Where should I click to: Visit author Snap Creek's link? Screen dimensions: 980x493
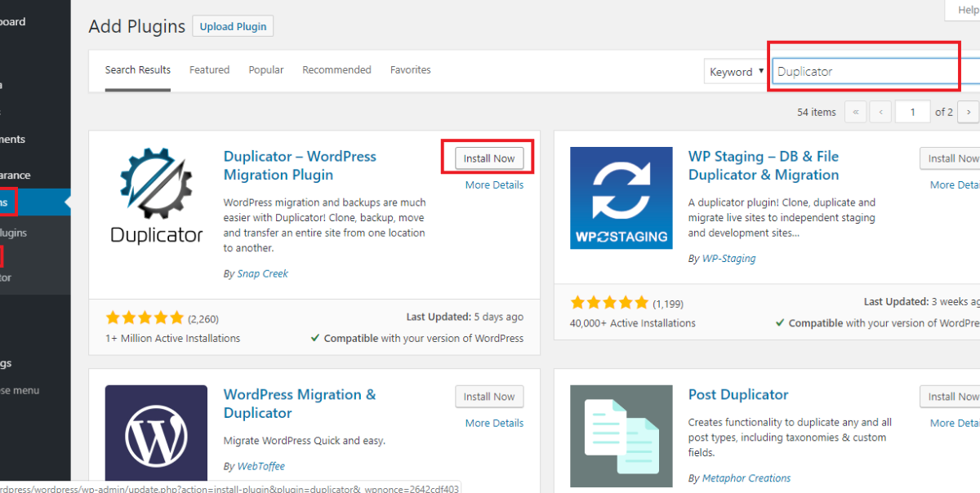[x=262, y=274]
